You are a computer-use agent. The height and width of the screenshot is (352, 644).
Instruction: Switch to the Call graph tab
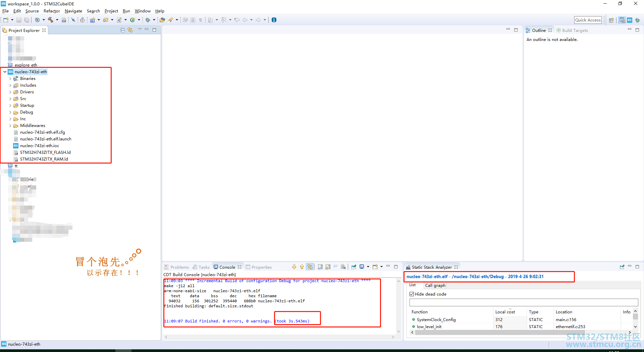pos(435,285)
